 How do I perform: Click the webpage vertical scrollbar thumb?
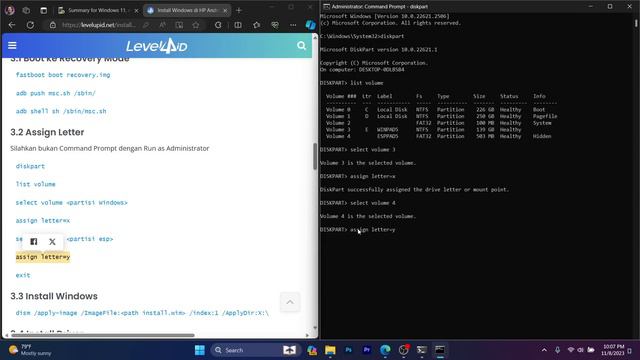click(x=315, y=156)
